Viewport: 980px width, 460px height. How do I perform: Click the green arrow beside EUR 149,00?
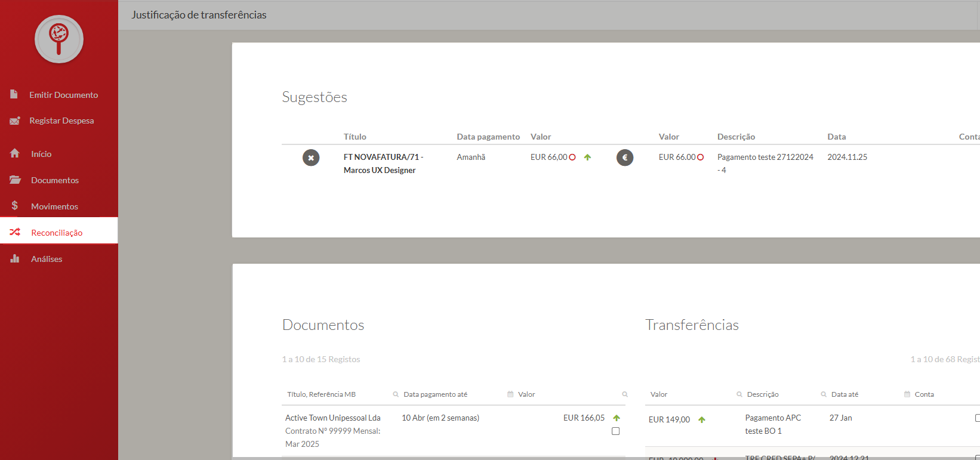tap(702, 419)
